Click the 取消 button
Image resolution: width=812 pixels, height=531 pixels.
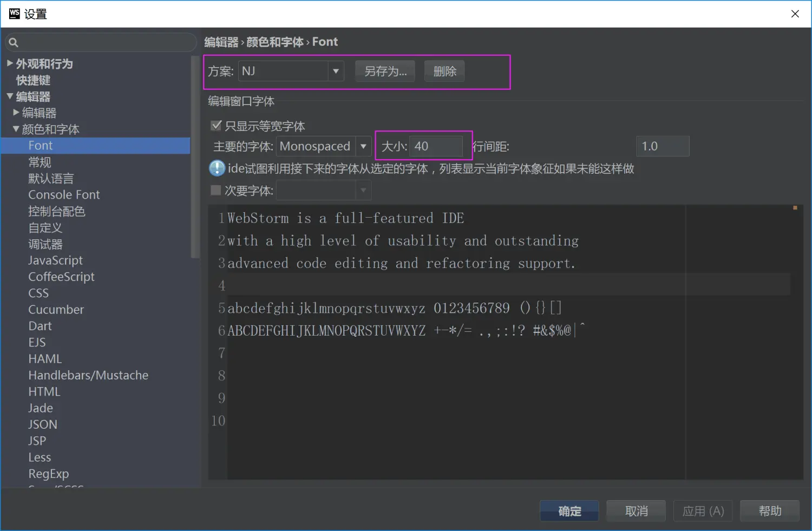[x=636, y=511]
